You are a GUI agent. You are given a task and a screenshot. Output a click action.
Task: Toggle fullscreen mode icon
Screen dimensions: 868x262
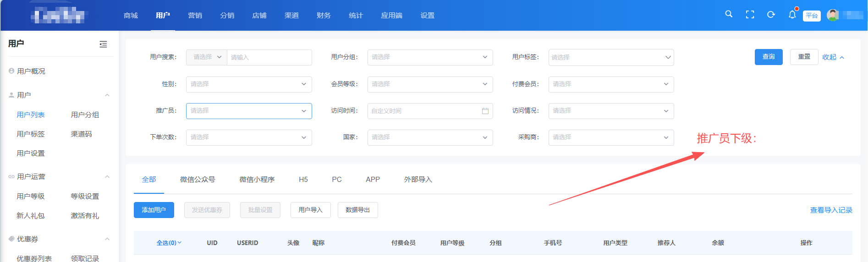750,15
